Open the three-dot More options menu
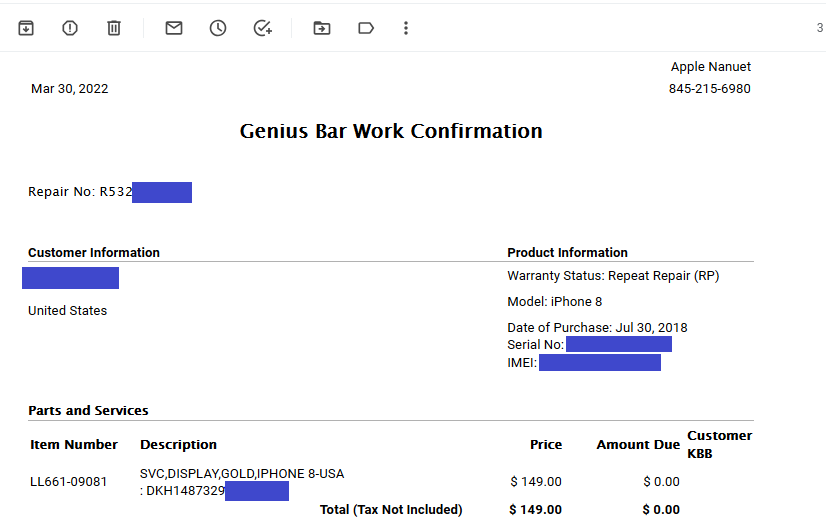 pyautogui.click(x=406, y=28)
